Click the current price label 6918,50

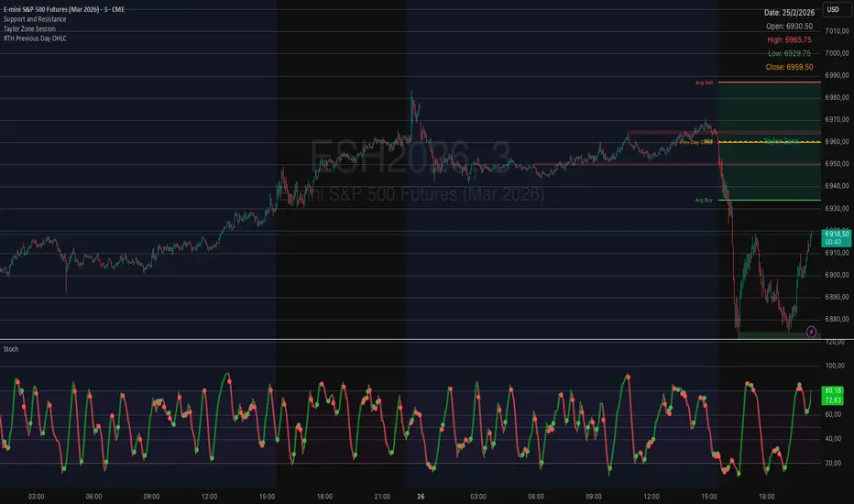click(x=837, y=234)
